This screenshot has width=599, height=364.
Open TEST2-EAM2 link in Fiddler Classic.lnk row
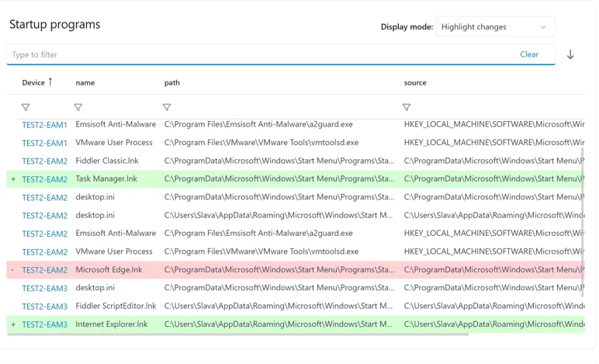[x=44, y=161]
